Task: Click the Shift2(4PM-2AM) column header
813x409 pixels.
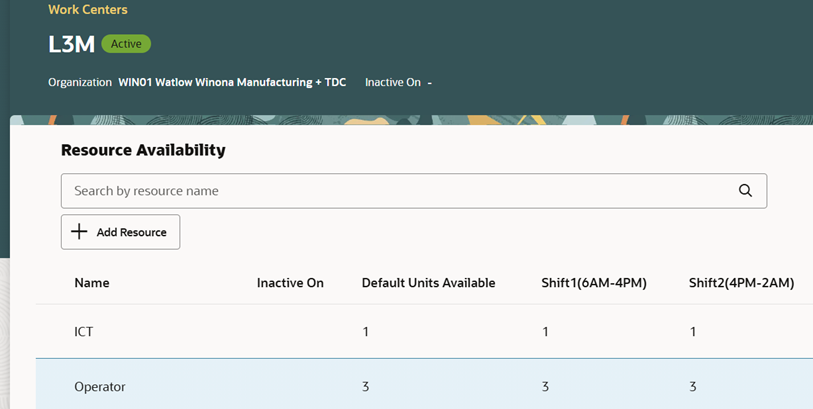Action: point(741,283)
